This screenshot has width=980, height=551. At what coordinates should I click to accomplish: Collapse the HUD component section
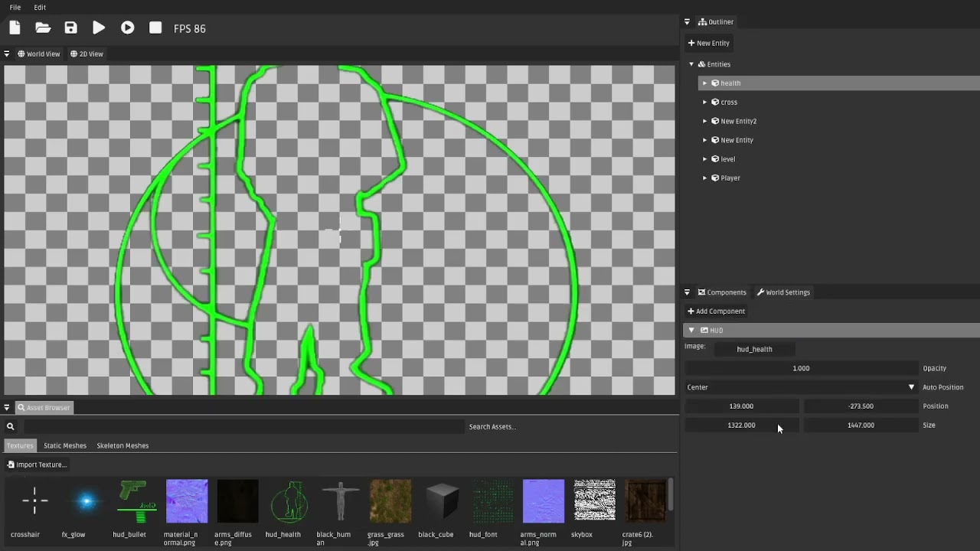point(691,331)
